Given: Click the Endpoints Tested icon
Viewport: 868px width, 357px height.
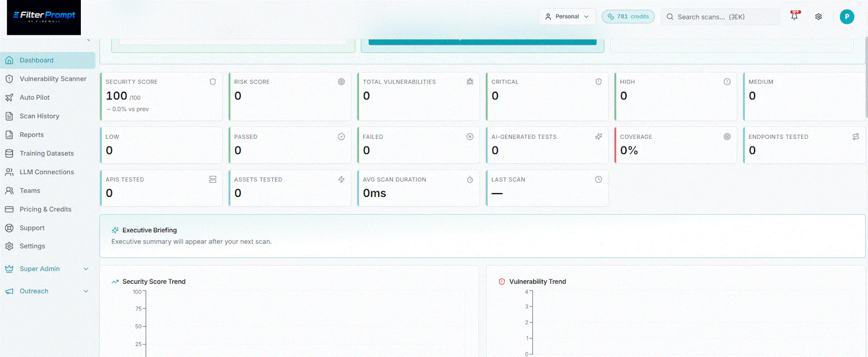Looking at the screenshot, I should tap(856, 137).
